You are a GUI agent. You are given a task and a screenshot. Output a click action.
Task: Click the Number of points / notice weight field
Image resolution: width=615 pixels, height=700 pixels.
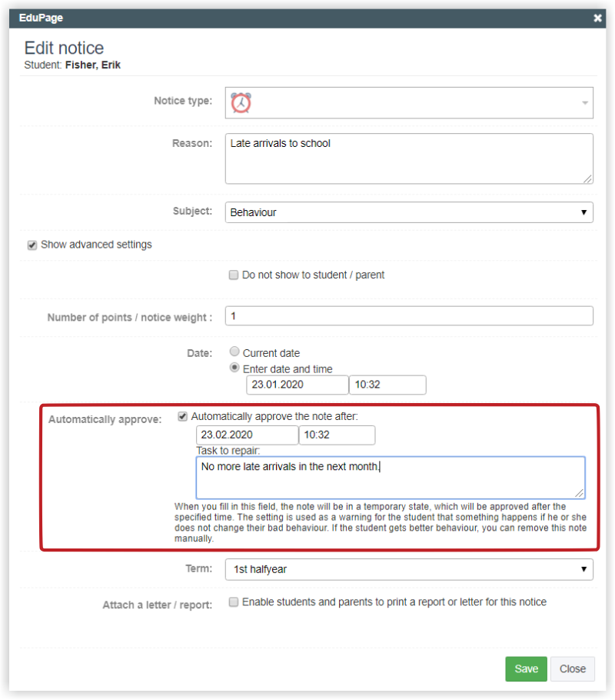tap(409, 316)
